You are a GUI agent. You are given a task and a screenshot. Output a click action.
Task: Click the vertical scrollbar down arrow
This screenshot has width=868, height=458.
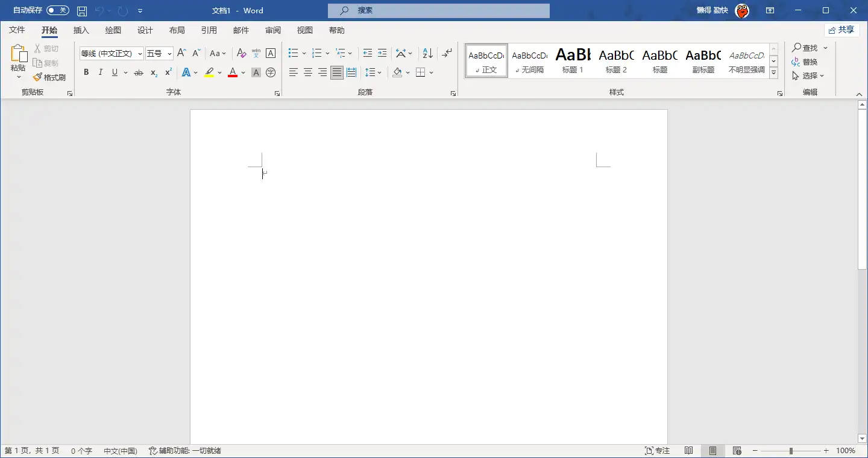[862, 438]
